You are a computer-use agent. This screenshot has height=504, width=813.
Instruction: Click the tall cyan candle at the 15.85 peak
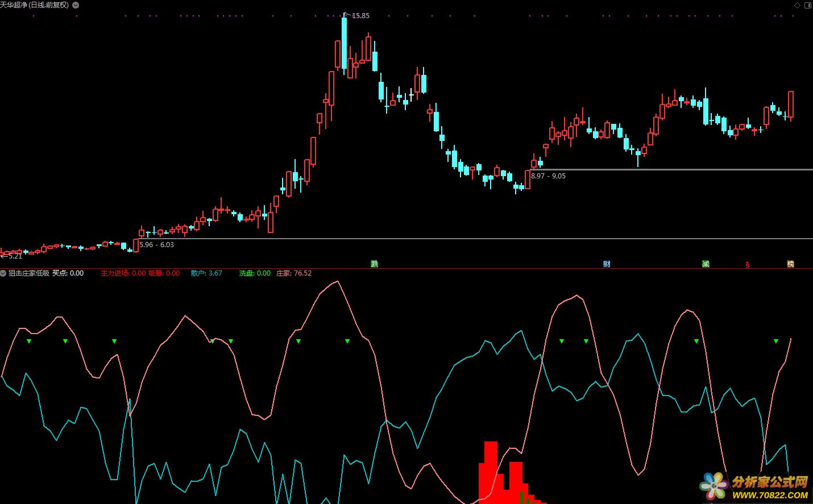point(344,43)
